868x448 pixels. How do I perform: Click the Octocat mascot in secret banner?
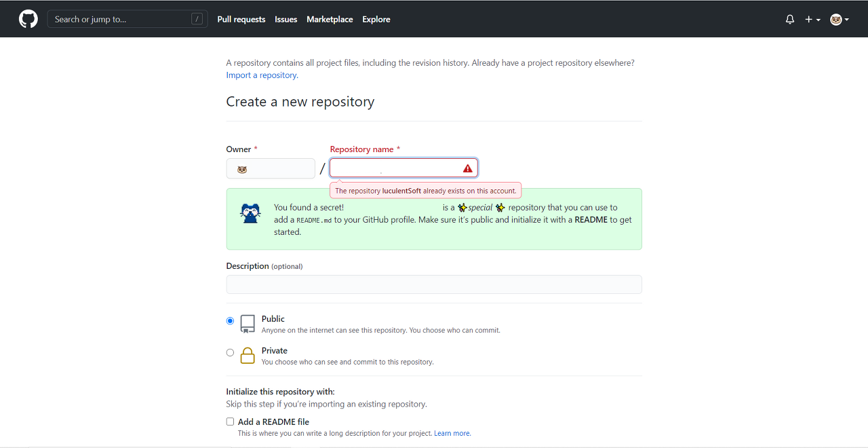(x=251, y=213)
